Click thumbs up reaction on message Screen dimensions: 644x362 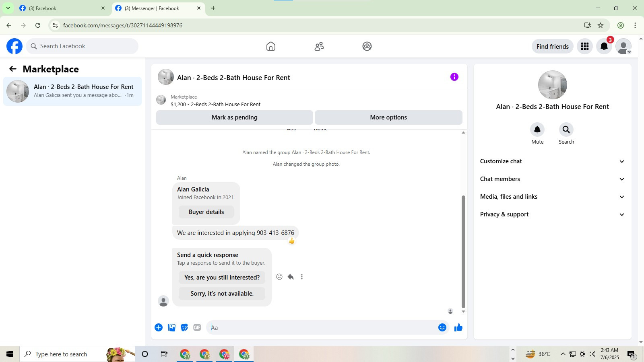(x=292, y=241)
